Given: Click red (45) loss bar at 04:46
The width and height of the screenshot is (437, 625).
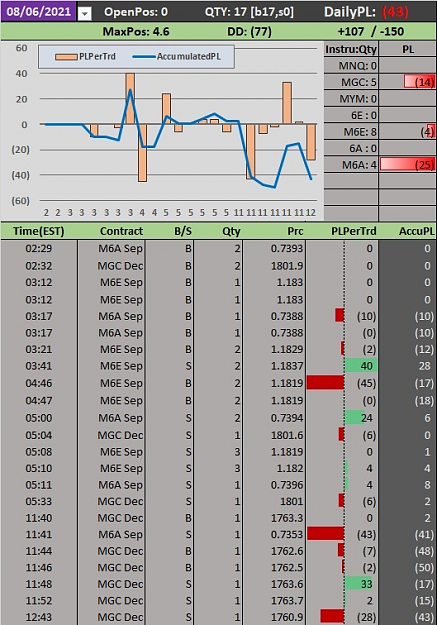Looking at the screenshot, I should [325, 383].
